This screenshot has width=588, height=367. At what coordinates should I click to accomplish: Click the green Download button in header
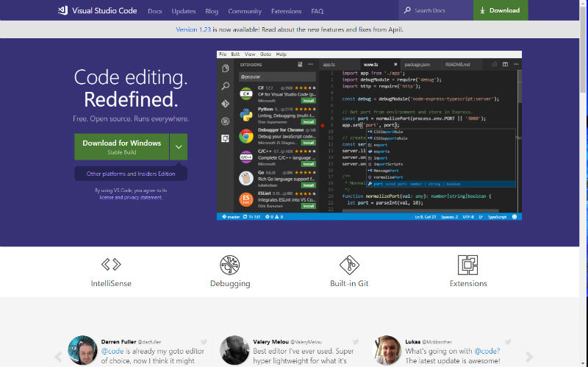tap(501, 10)
